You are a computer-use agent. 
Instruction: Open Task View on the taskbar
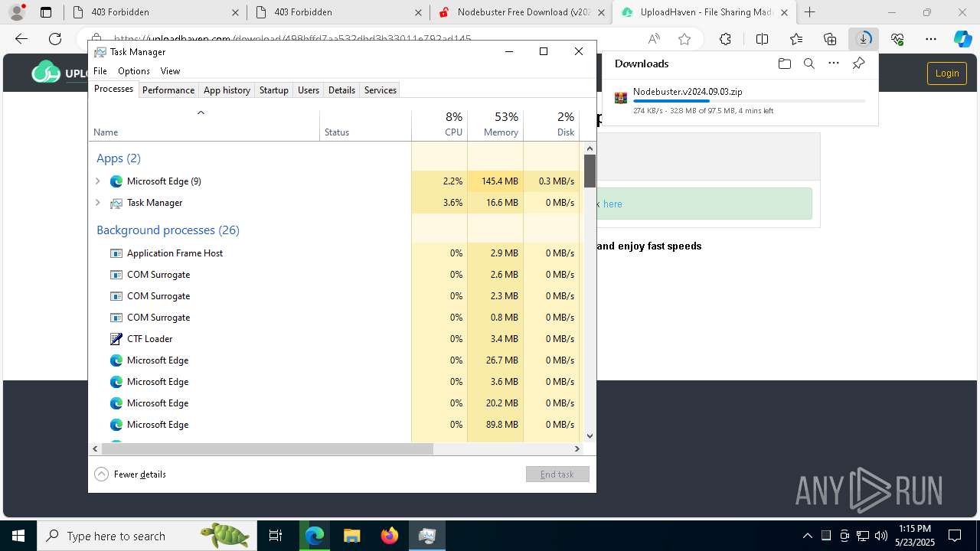(276, 536)
